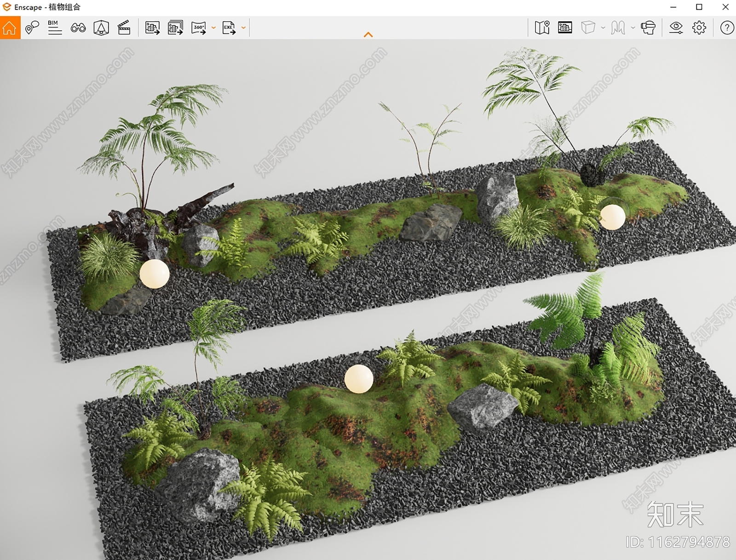Open the BIM information panel
The image size is (736, 560).
coord(55,28)
